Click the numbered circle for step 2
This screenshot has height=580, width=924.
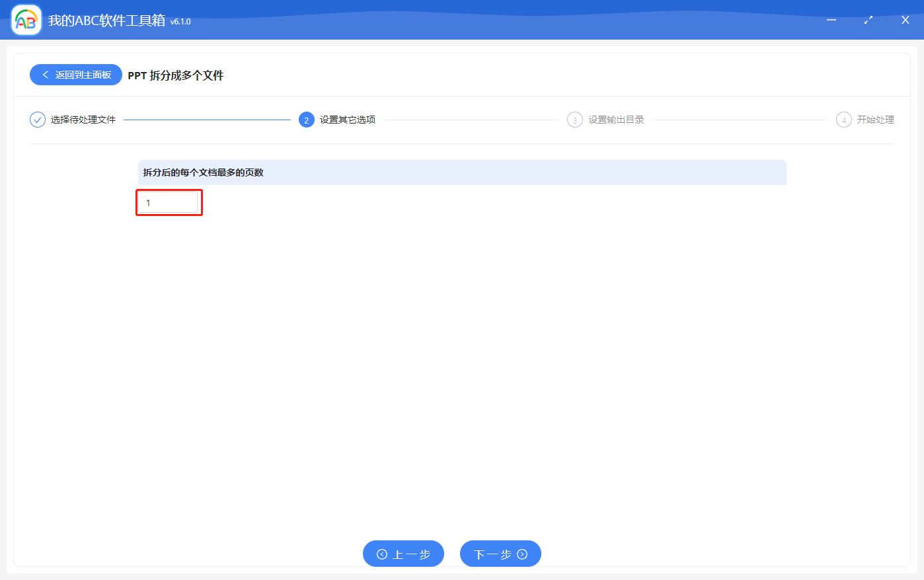307,120
